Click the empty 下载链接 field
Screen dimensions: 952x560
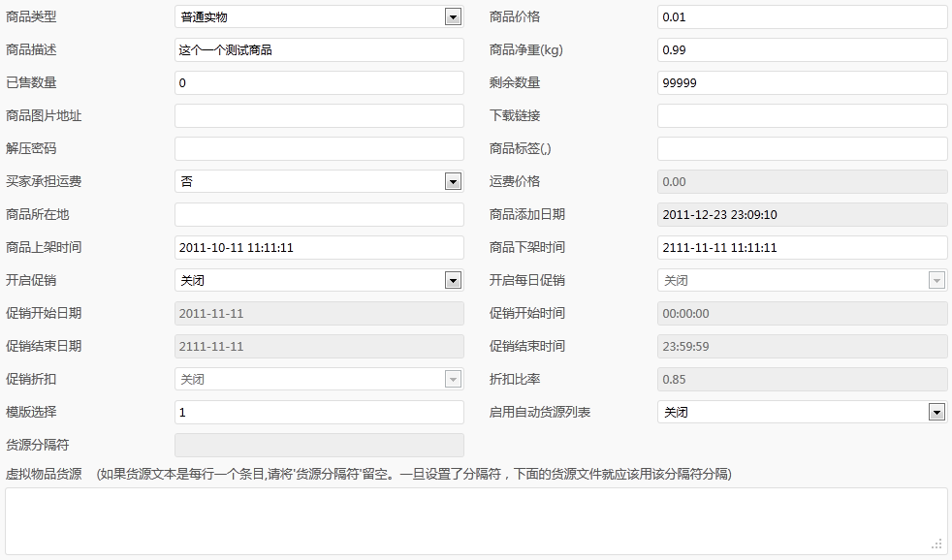(x=802, y=116)
